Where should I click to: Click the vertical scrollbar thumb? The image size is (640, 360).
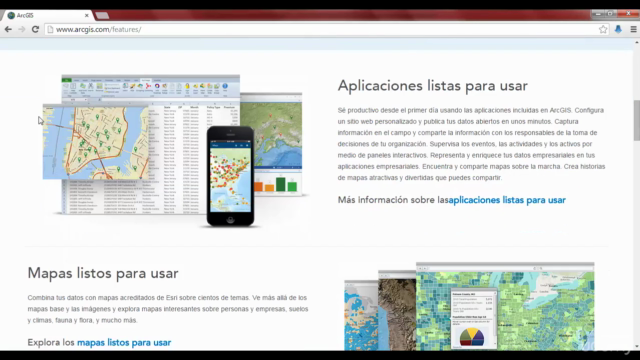click(636, 120)
